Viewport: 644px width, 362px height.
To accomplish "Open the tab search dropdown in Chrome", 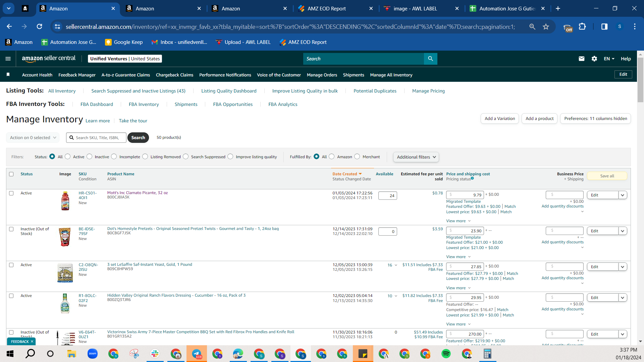I will [9, 8].
